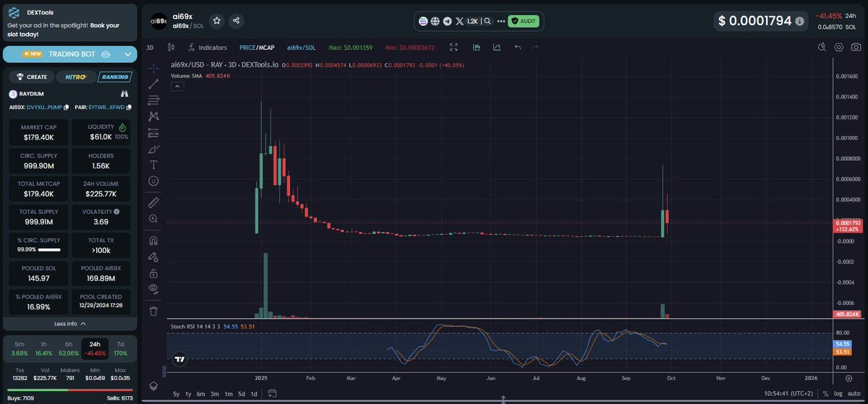Switch the chart to PRICE mode
Image resolution: width=868 pixels, height=404 pixels.
point(247,47)
